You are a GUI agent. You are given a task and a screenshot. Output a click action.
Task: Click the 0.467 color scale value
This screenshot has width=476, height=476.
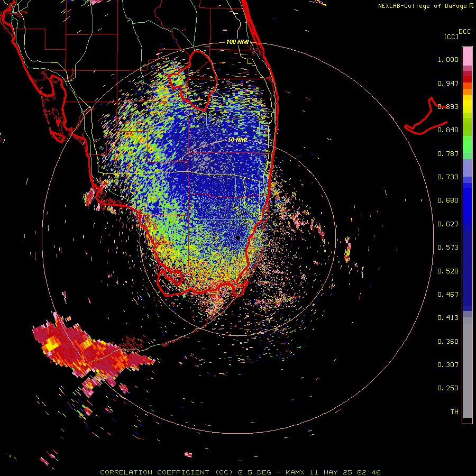pyautogui.click(x=448, y=295)
